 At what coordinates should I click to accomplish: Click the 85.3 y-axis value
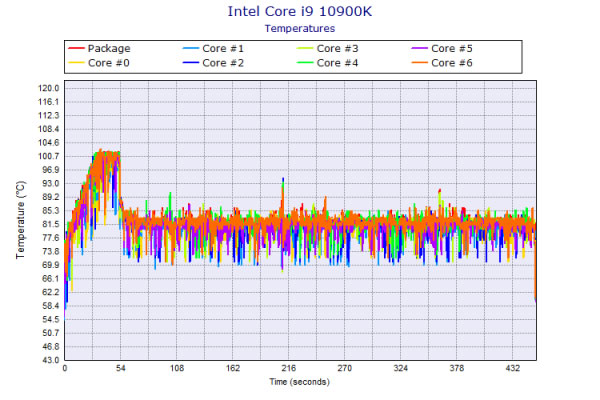pos(51,211)
